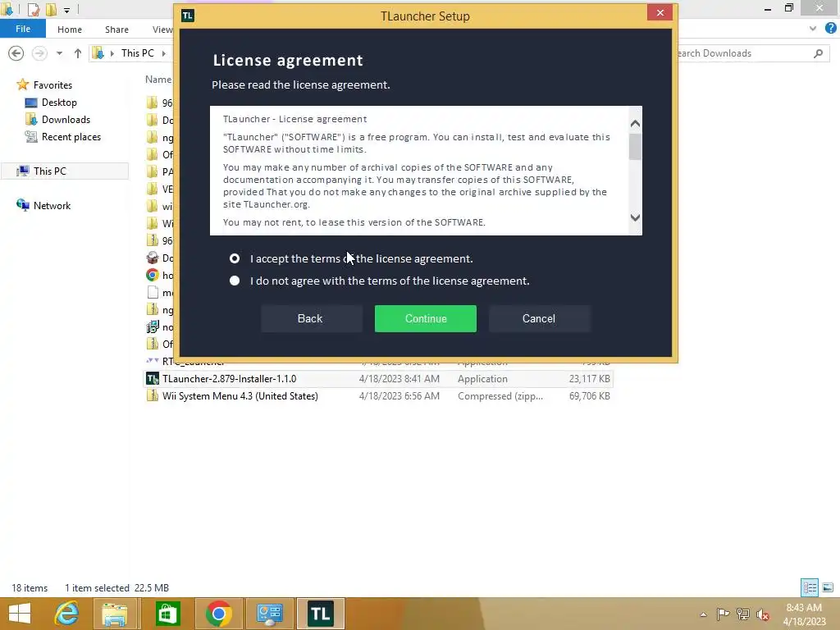Click the search magnifier icon
Viewport: 840px width, 630px height.
818,53
